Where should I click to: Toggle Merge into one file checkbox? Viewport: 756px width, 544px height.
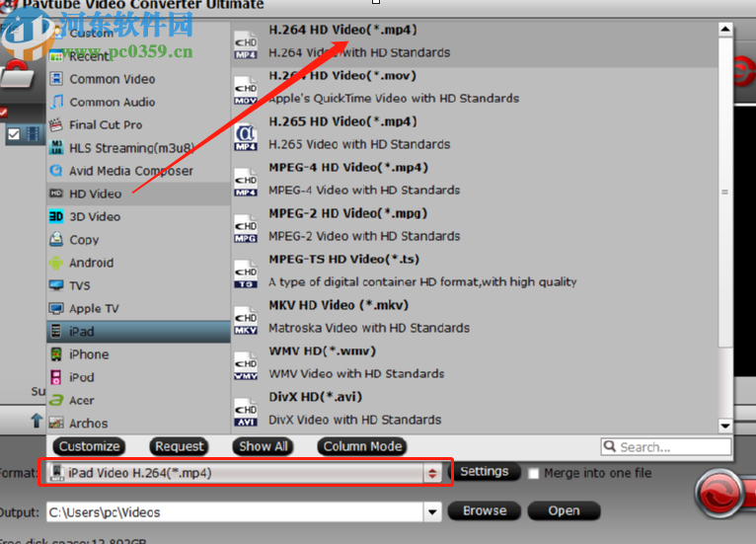point(533,473)
